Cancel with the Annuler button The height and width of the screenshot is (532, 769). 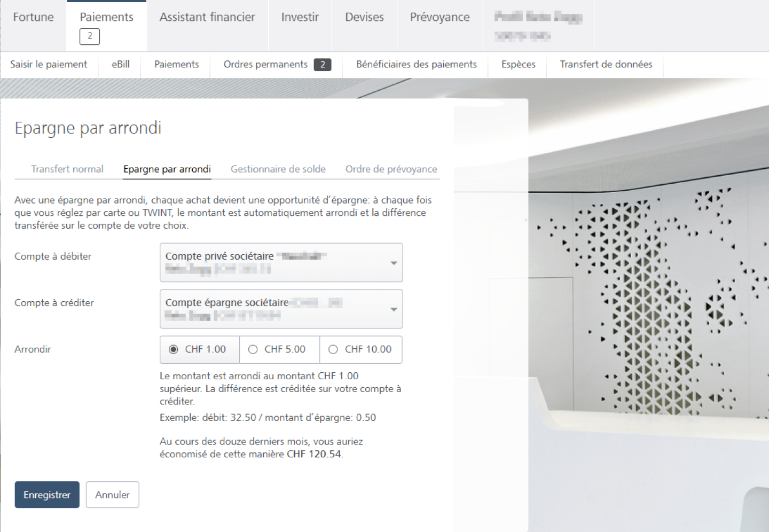click(x=112, y=495)
